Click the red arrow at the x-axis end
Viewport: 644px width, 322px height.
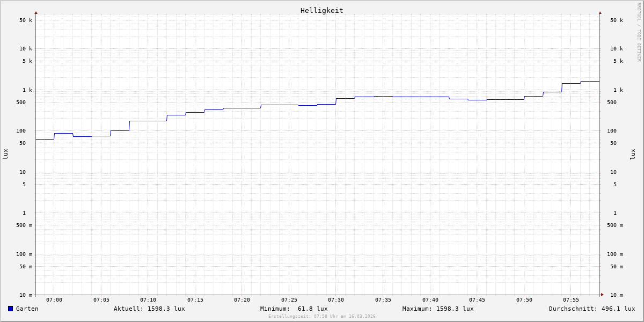[602, 295]
